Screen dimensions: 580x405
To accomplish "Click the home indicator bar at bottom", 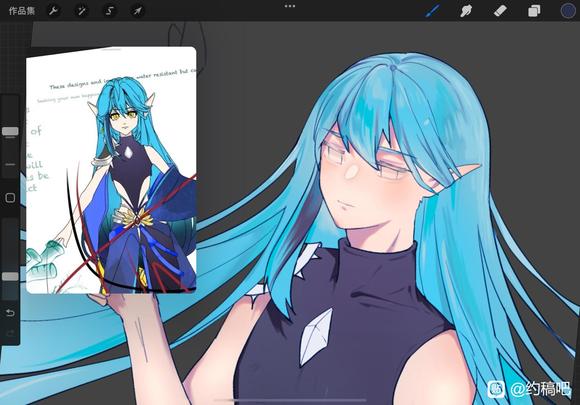I will coord(290,400).
